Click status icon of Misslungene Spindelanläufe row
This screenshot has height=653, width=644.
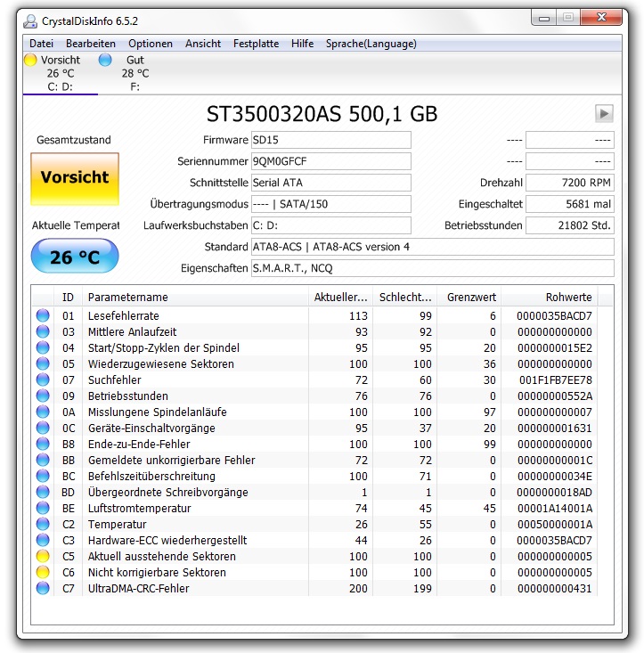pyautogui.click(x=43, y=412)
